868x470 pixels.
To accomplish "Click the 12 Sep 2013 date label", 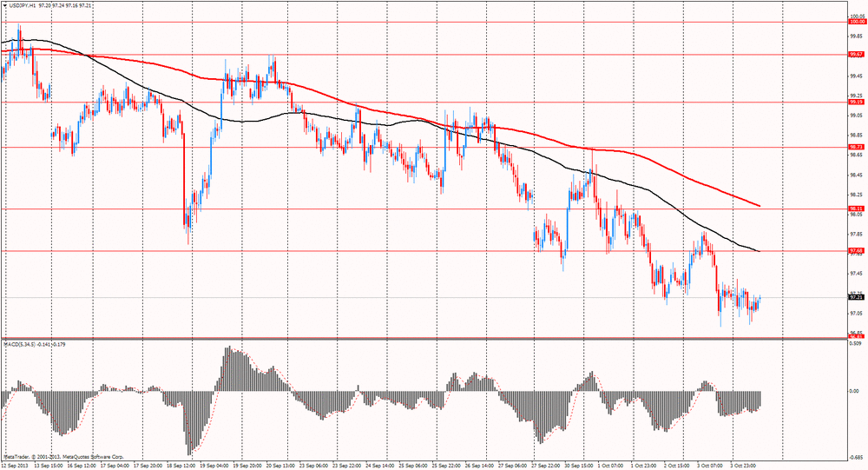I will (15, 467).
